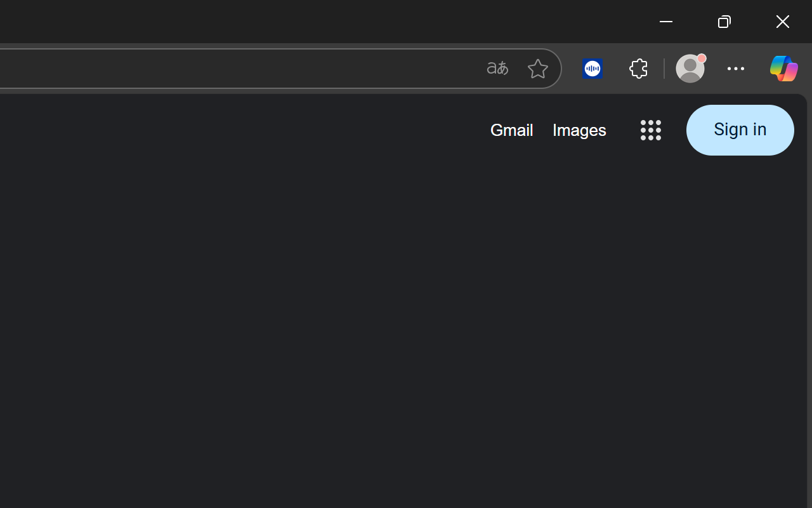Go to Google Images link
The image size is (812, 508).
[x=579, y=130]
